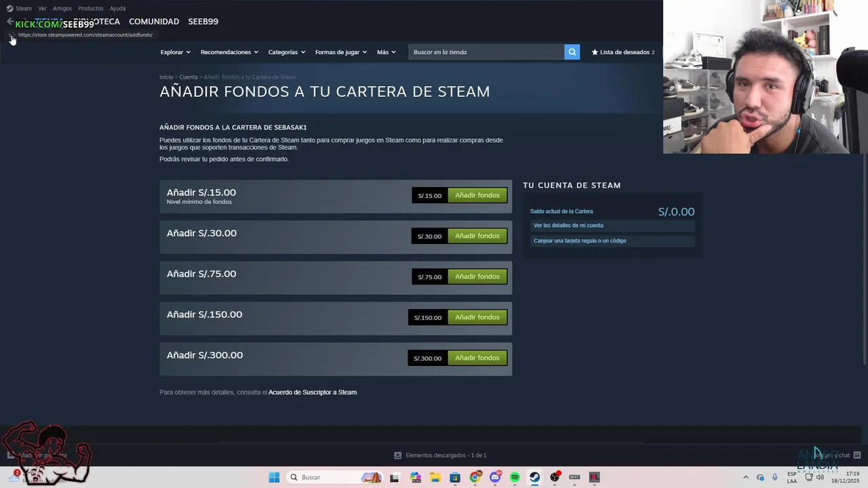
Task: Open the black round icon with red dot
Action: point(555,477)
